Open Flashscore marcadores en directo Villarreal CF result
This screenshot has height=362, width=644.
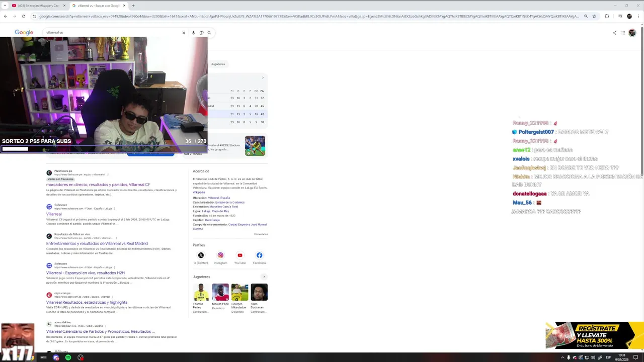coord(98,185)
